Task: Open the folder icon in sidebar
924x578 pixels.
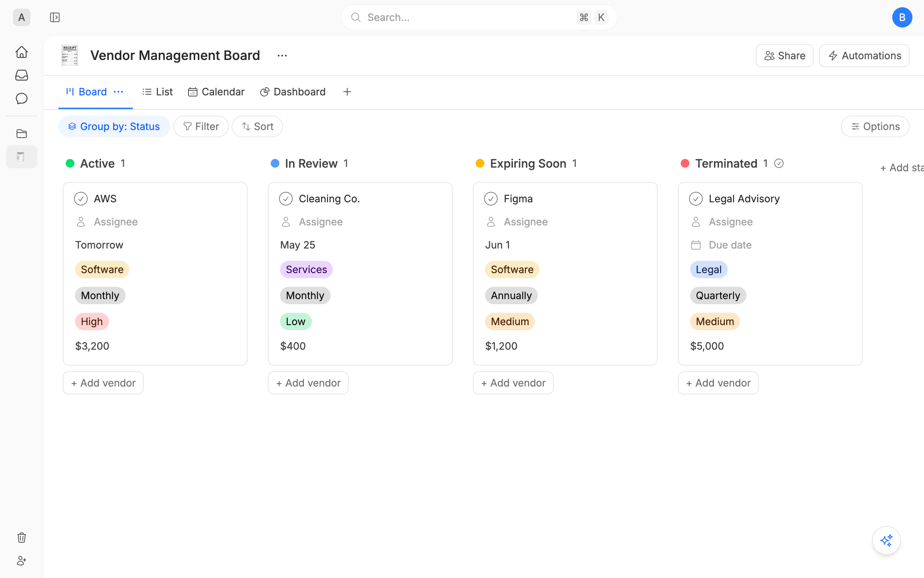Action: [22, 134]
